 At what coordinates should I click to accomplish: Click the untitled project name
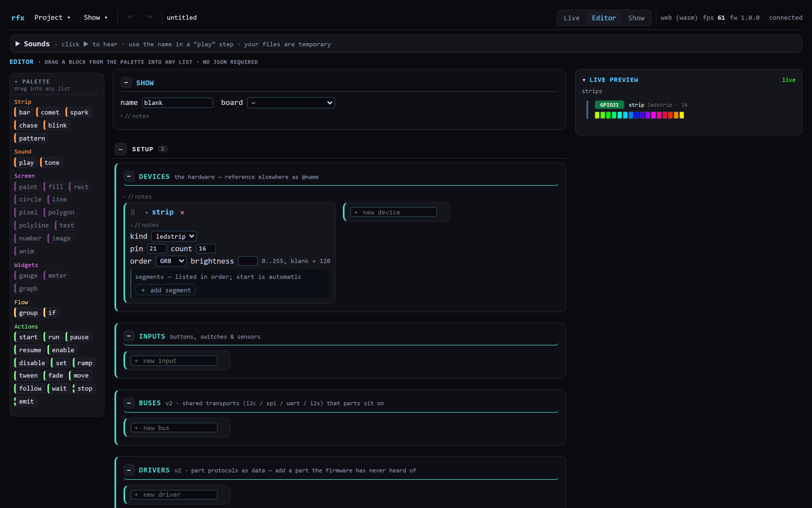click(182, 17)
